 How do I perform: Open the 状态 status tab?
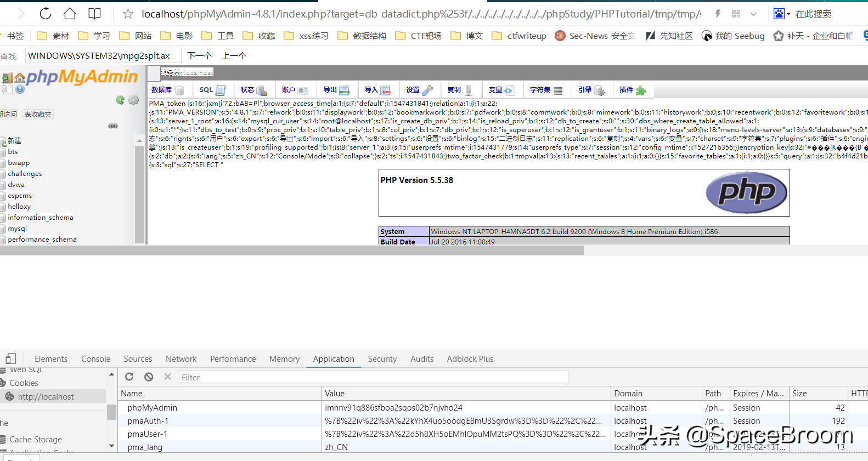point(254,90)
